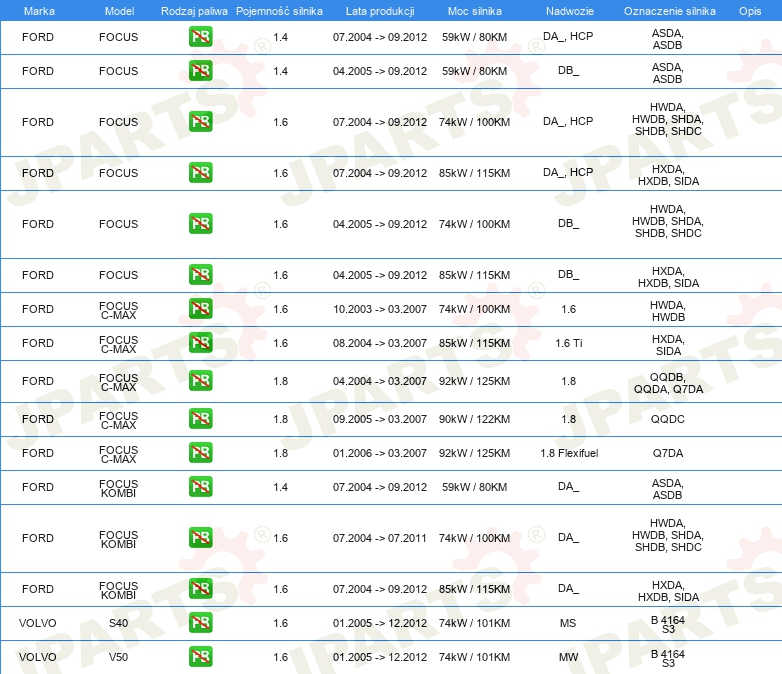Click fuel icon in the QQDB, QQDA, Q7DA row
This screenshot has width=782, height=674.
tap(200, 381)
